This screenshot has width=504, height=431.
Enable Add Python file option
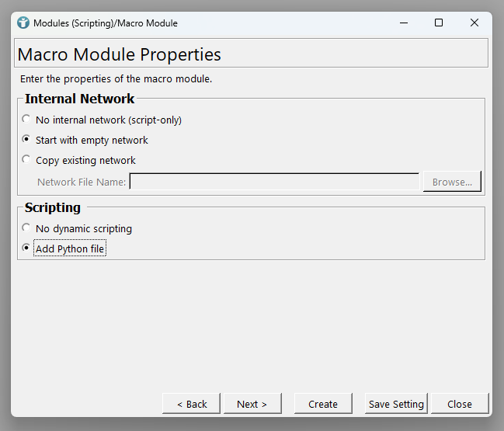(x=27, y=249)
